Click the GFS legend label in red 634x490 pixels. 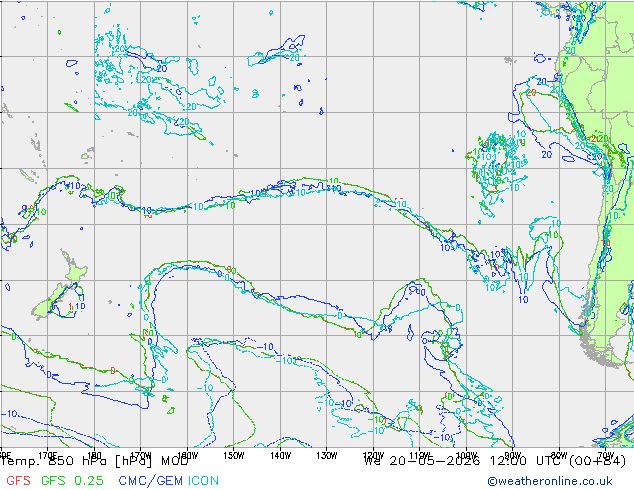18,481
